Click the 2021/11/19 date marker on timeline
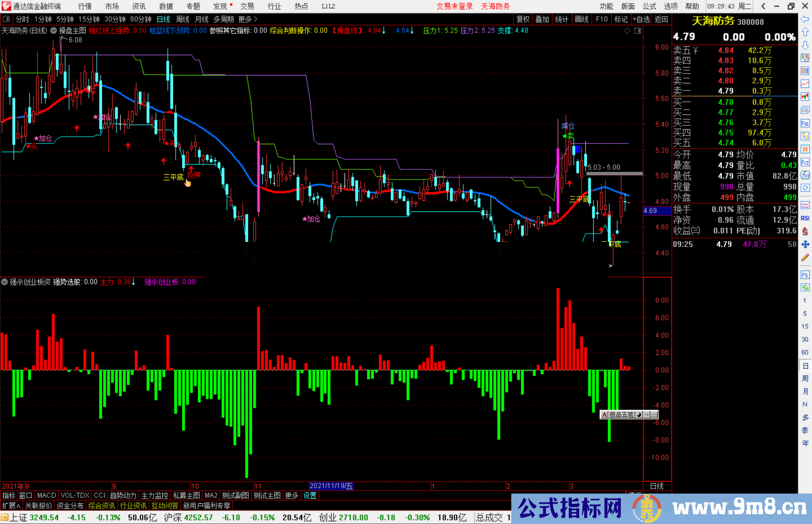 pyautogui.click(x=331, y=486)
